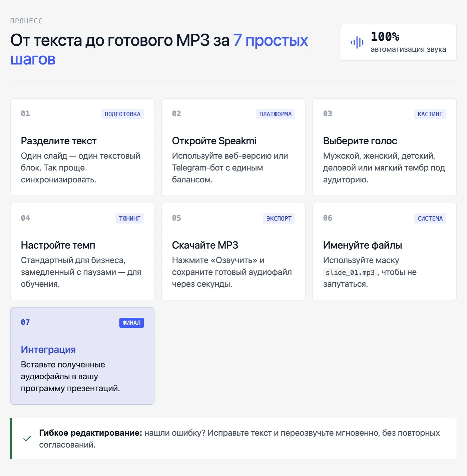This screenshot has height=476, width=467.
Task: Click description mentioning Telegram-бот
Action: (230, 168)
